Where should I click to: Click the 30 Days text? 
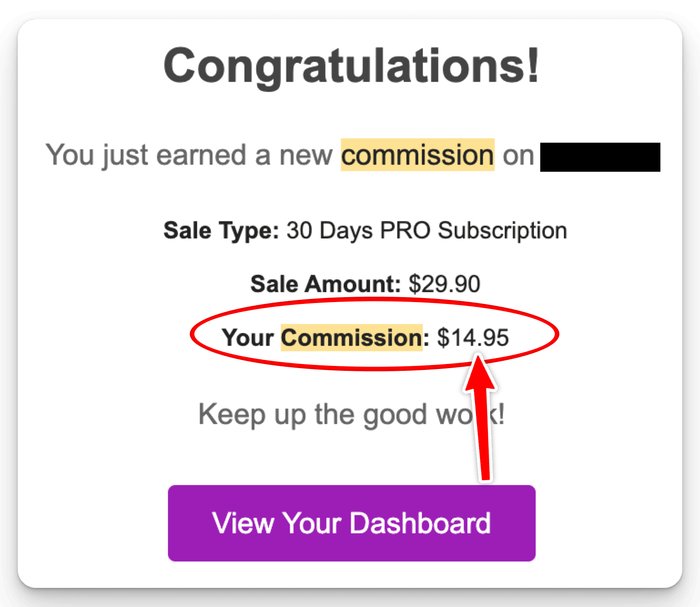coord(330,230)
